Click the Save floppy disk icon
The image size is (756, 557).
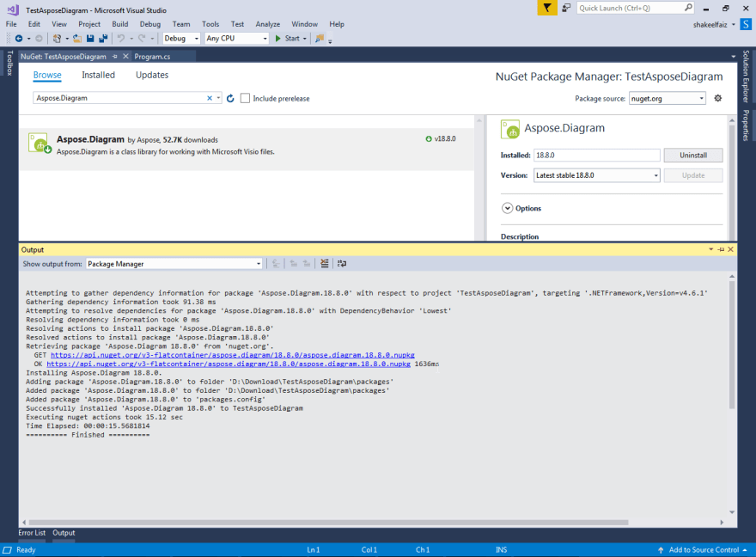coord(90,38)
